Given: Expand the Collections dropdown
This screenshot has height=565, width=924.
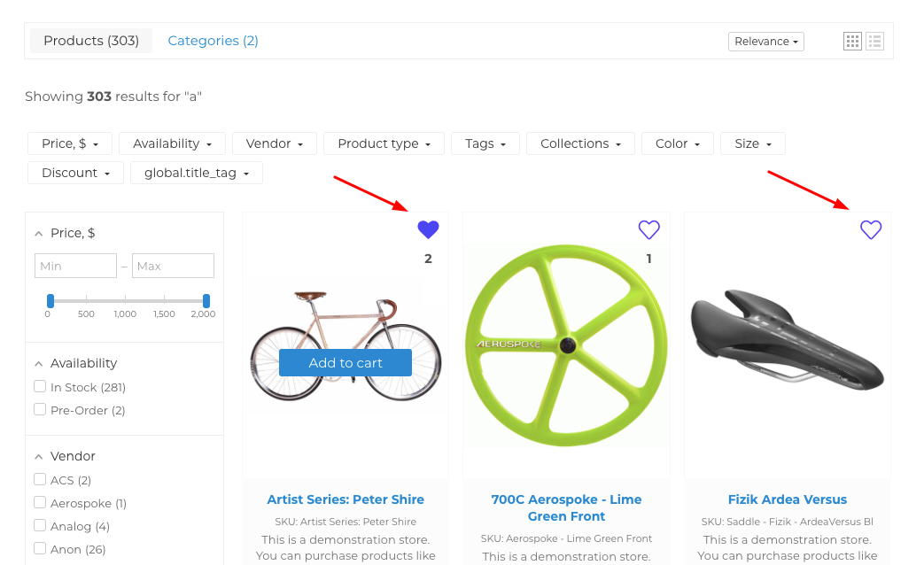Looking at the screenshot, I should click(x=580, y=143).
